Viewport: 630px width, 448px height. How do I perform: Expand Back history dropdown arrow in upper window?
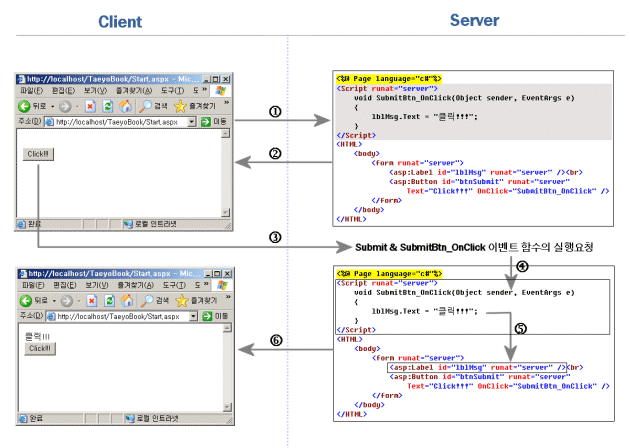[52, 106]
